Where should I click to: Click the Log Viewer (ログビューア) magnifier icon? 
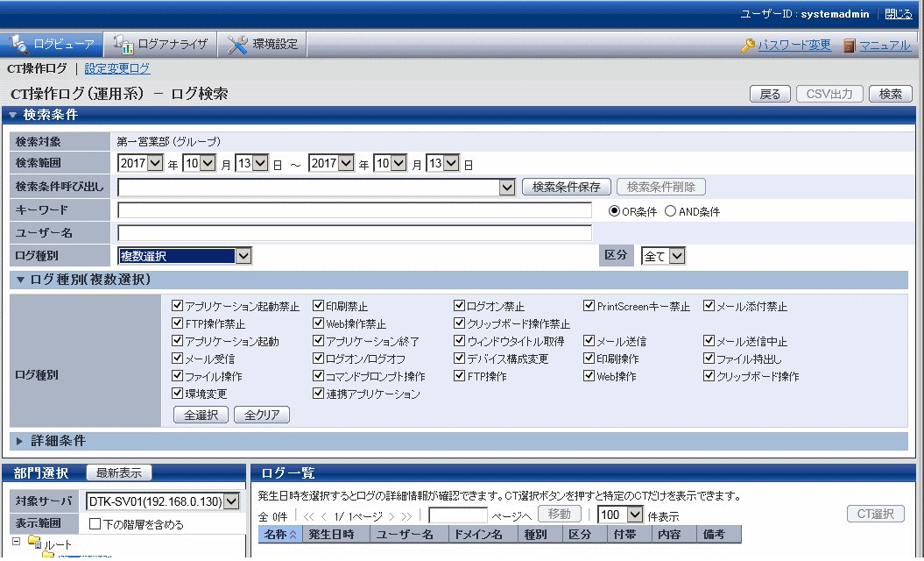click(18, 44)
